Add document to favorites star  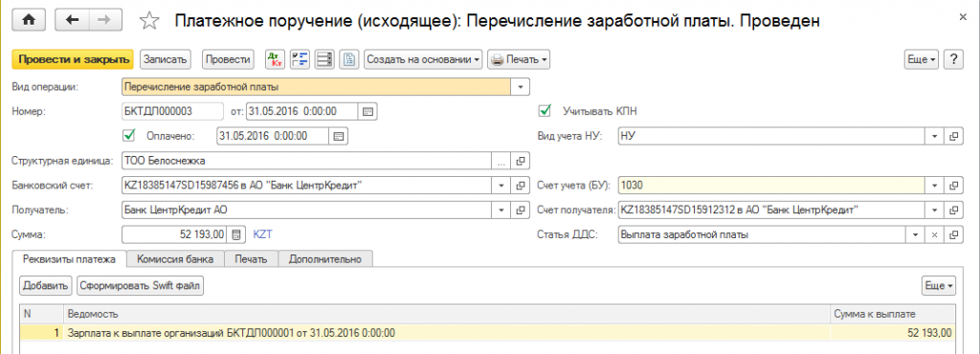click(148, 21)
